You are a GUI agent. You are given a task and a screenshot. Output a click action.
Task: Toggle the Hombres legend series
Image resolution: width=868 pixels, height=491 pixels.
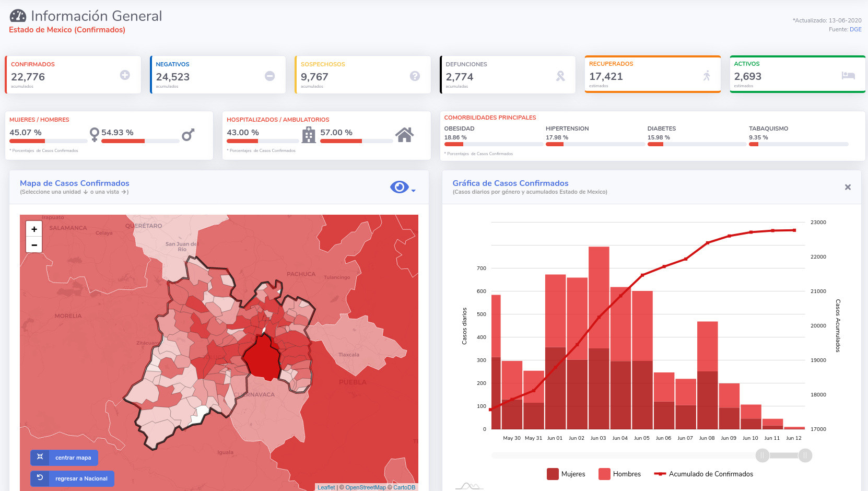pyautogui.click(x=620, y=474)
